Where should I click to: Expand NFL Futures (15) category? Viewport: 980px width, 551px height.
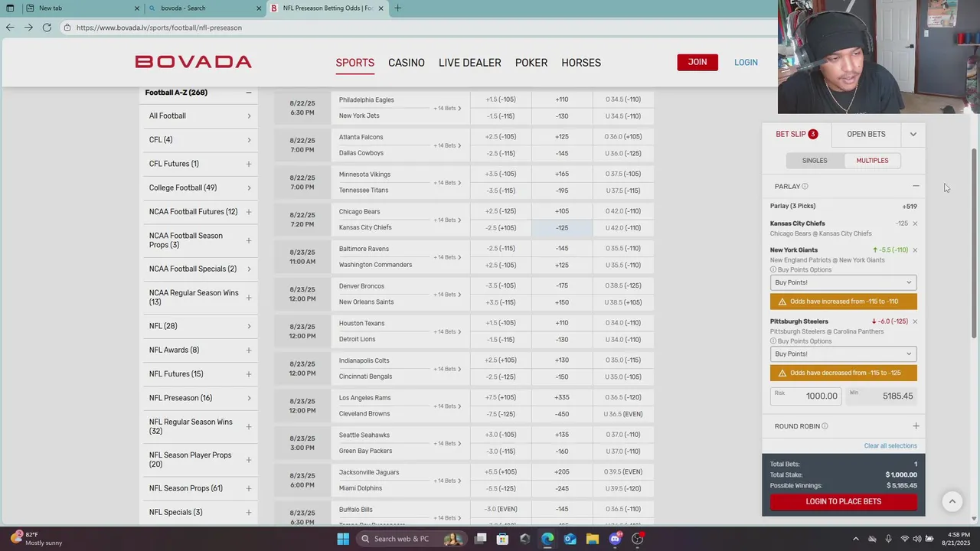pyautogui.click(x=249, y=374)
